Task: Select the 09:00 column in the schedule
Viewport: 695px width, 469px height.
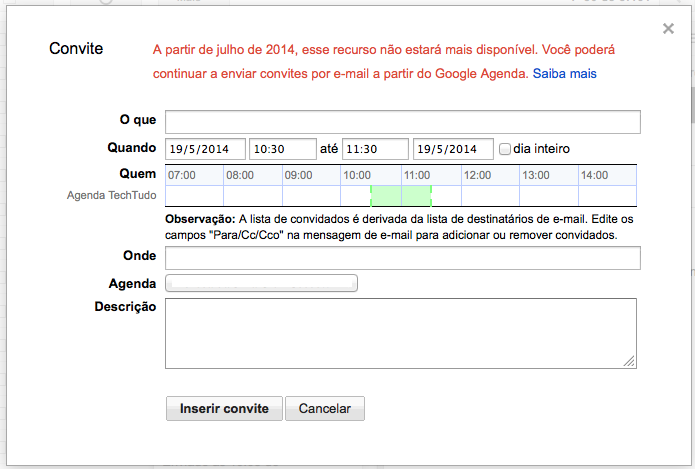Action: click(x=311, y=175)
